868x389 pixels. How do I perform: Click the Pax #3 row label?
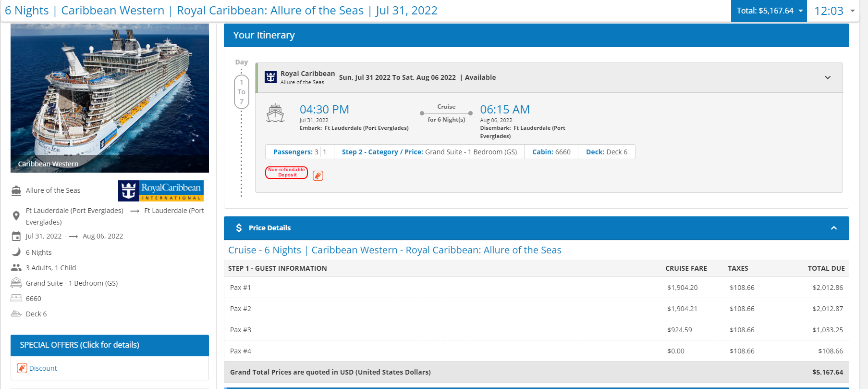click(x=241, y=330)
